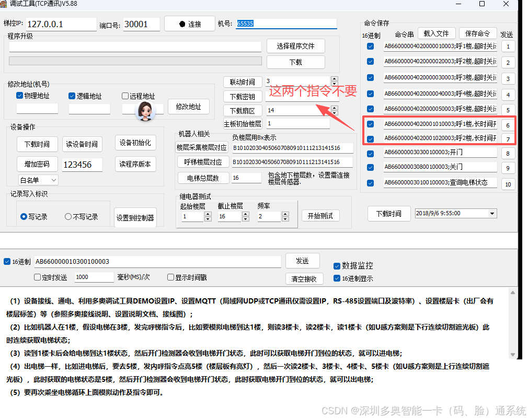The width and height of the screenshot is (528, 420).
Task: Decrease the 下载扇区 value with down arrow
Action: click(335, 113)
